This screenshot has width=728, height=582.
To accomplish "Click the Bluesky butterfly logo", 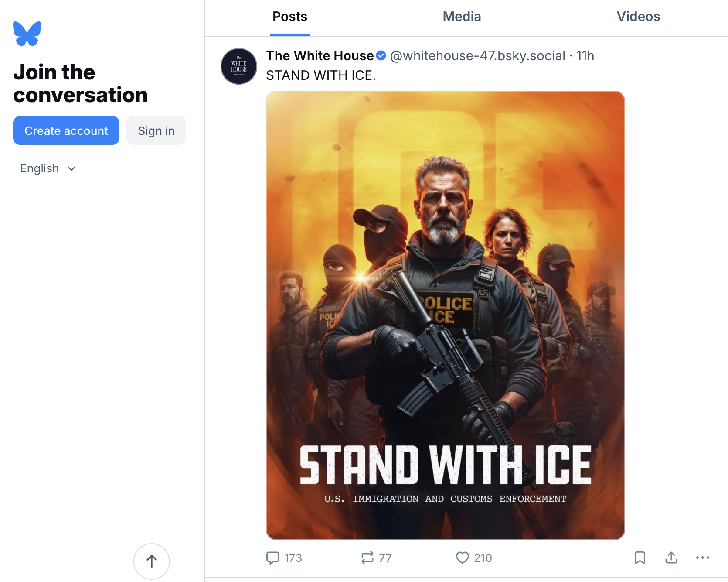I will click(x=27, y=34).
